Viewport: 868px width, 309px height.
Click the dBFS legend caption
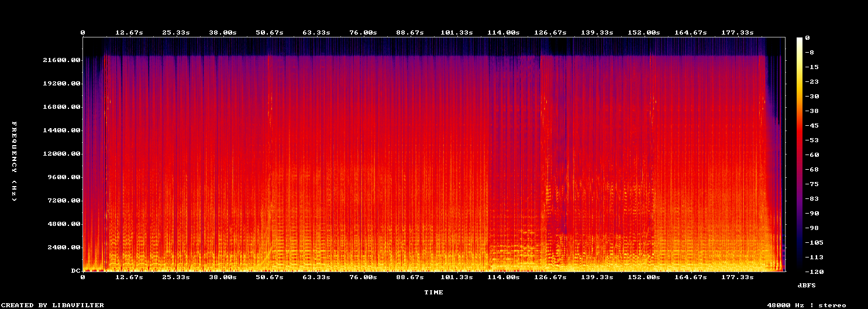[807, 285]
